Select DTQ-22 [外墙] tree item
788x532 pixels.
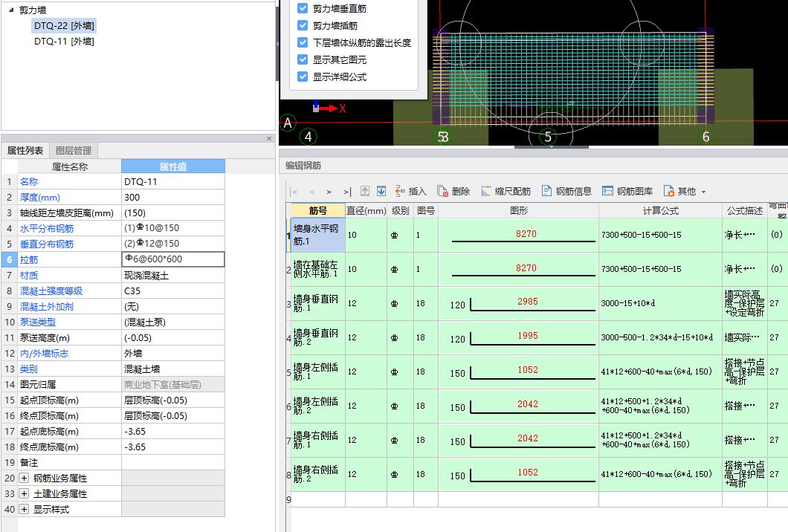[x=64, y=25]
